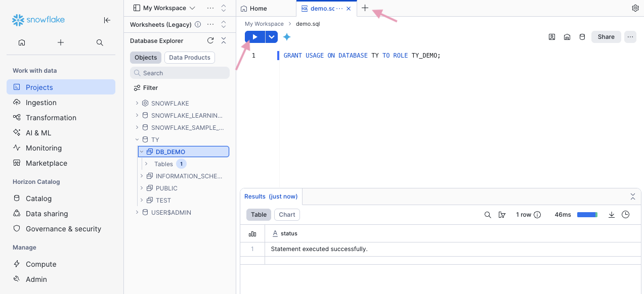
Task: Collapse the left navigation sidebar
Action: point(107,20)
